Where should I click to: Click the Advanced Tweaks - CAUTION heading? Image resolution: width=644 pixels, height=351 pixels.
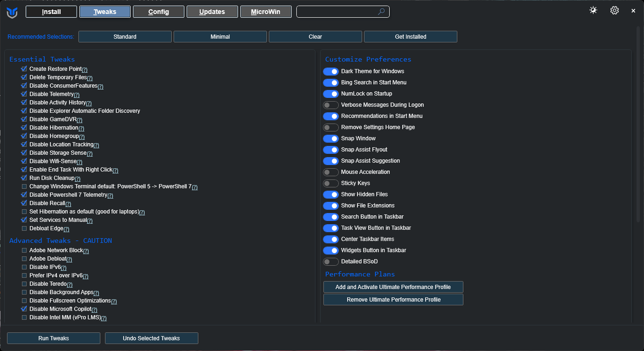[61, 241]
